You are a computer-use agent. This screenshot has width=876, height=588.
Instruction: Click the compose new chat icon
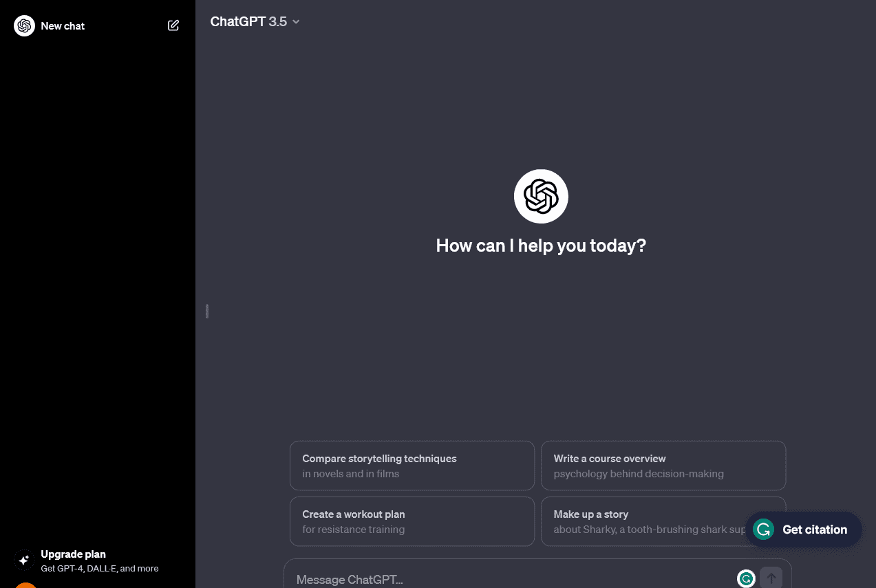[173, 25]
